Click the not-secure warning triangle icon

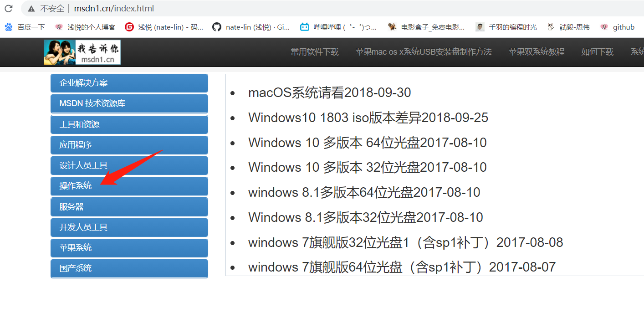31,9
